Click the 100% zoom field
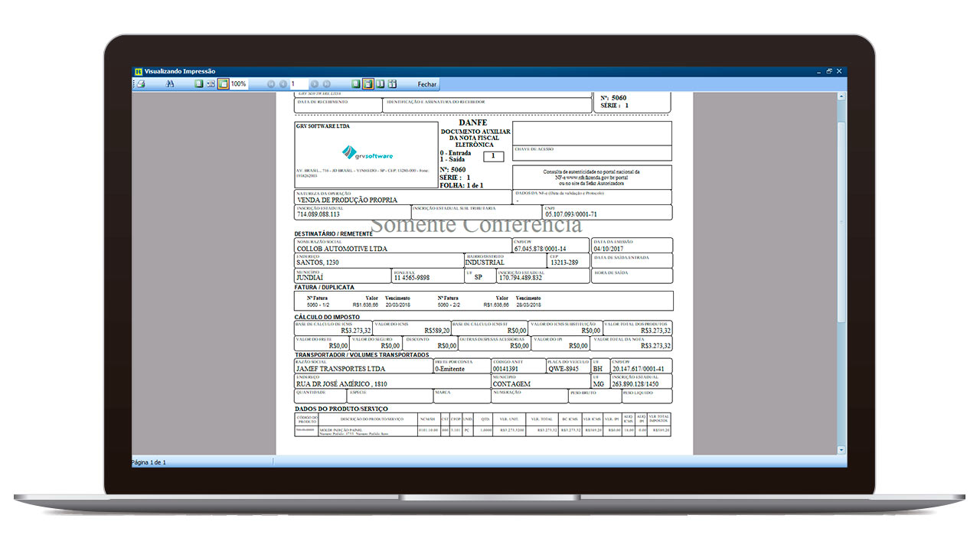Viewport: 980px width, 551px height. click(x=239, y=83)
